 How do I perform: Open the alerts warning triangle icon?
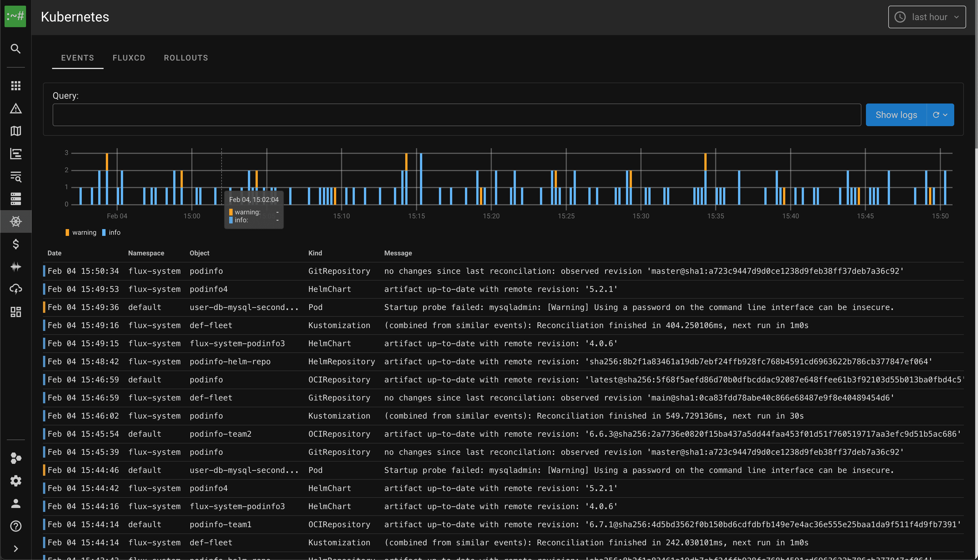click(15, 109)
